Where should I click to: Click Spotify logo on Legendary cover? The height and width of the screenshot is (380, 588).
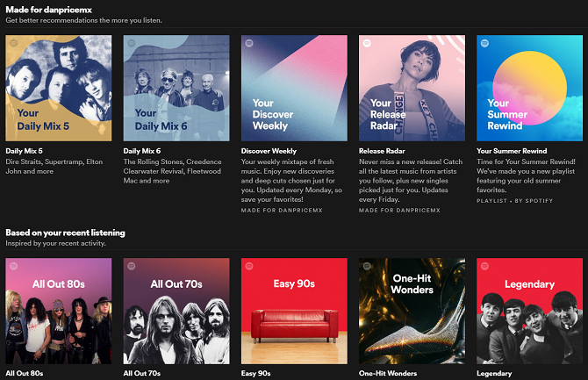click(x=484, y=266)
